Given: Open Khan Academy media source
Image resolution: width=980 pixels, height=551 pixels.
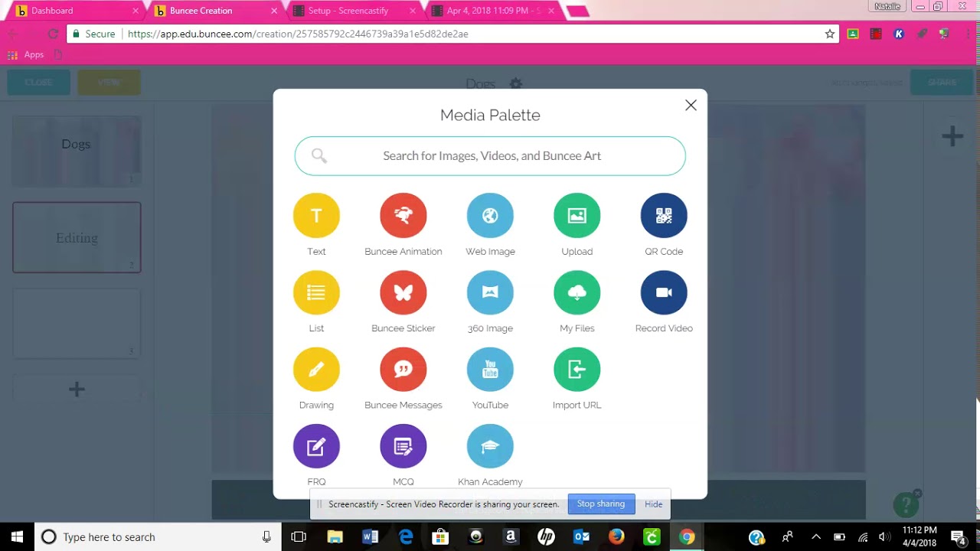Looking at the screenshot, I should click(490, 446).
